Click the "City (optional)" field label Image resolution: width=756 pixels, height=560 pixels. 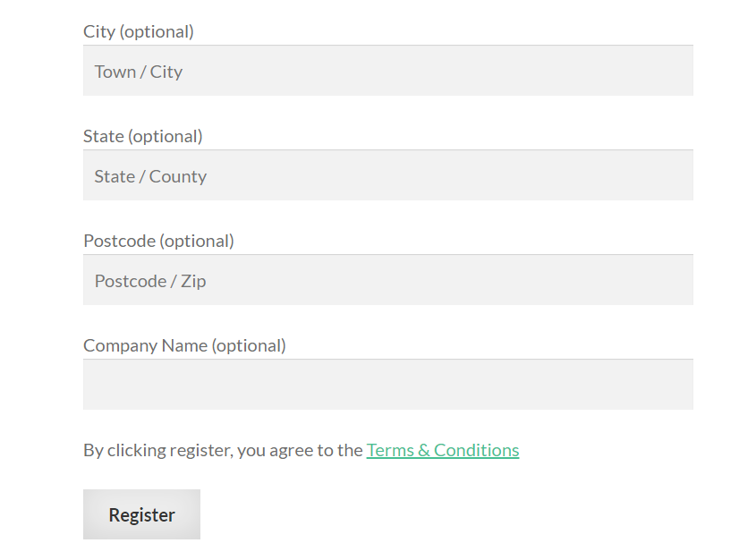[x=138, y=31]
